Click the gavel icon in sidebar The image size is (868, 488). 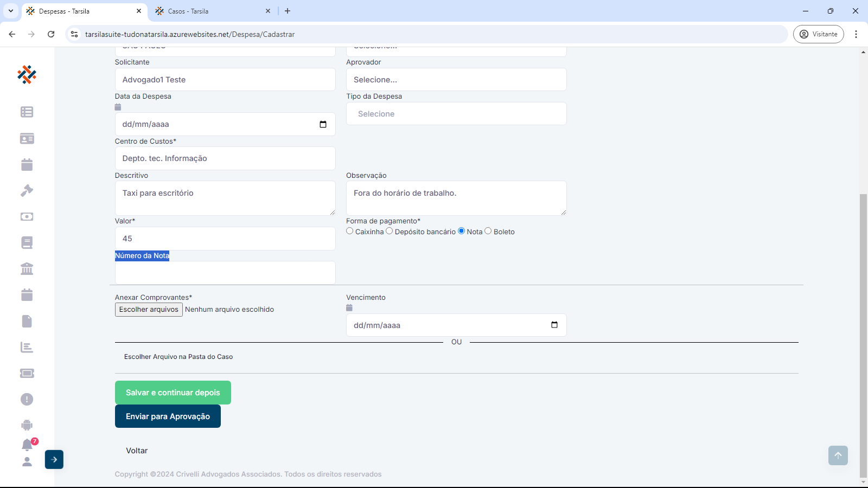click(27, 190)
